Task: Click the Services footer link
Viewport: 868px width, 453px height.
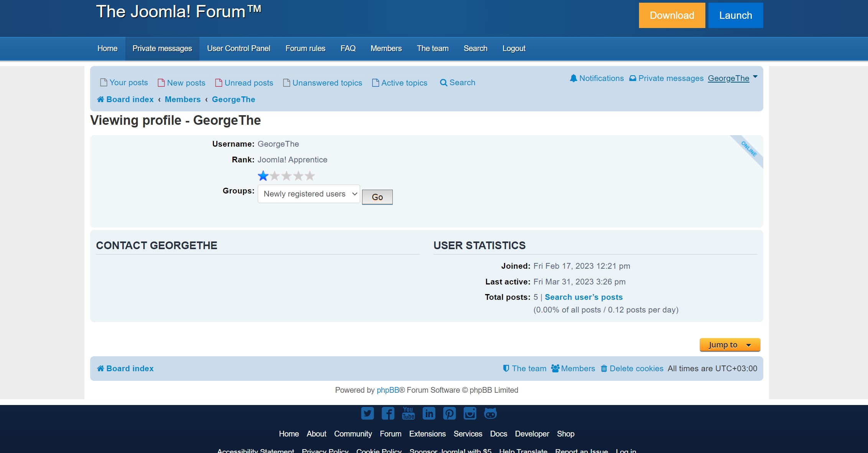Action: pyautogui.click(x=468, y=434)
